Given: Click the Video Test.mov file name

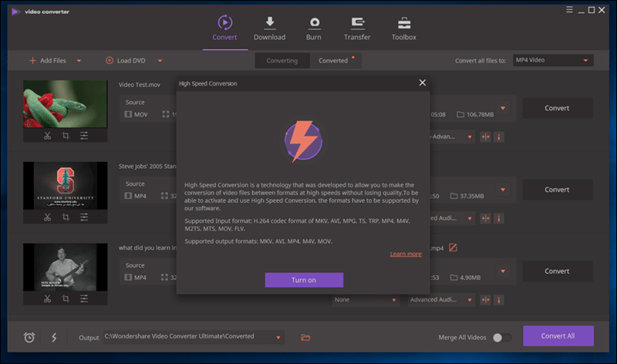Looking at the screenshot, I should (x=140, y=85).
